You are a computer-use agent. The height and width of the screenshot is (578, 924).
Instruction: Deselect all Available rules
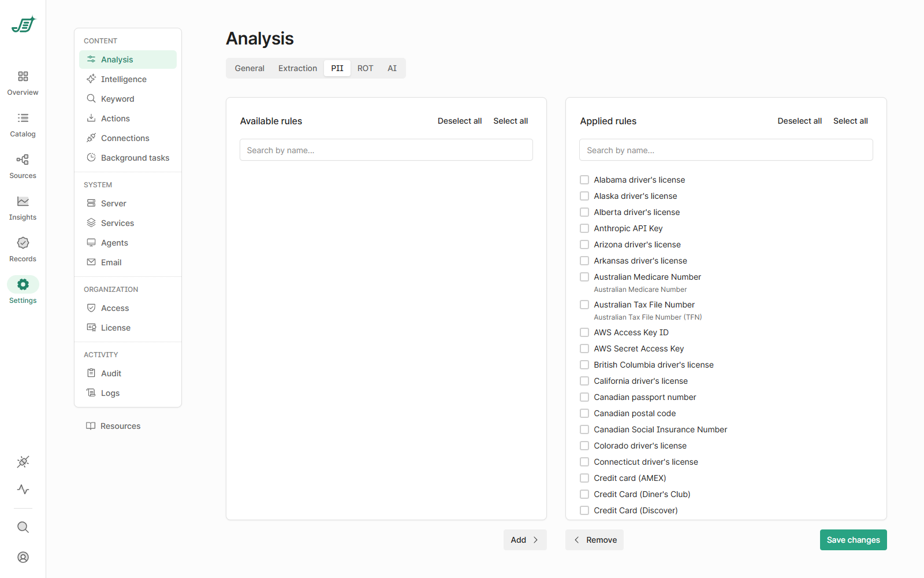[x=460, y=121]
